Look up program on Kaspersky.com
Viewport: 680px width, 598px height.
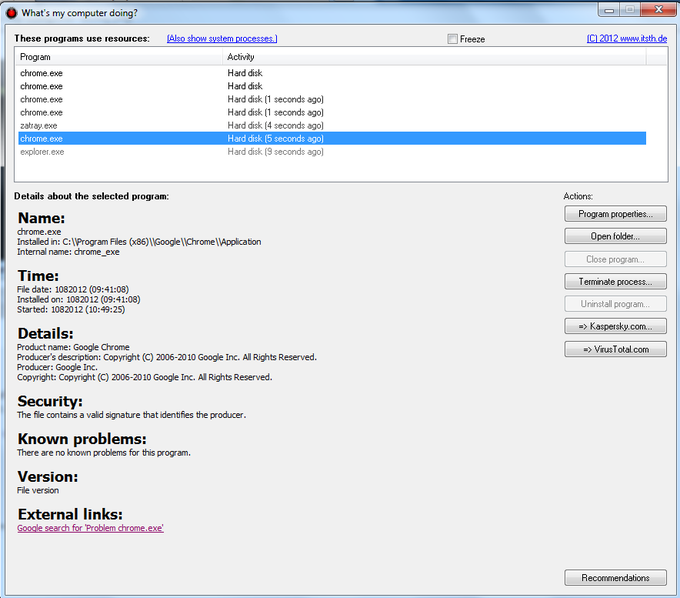615,327
